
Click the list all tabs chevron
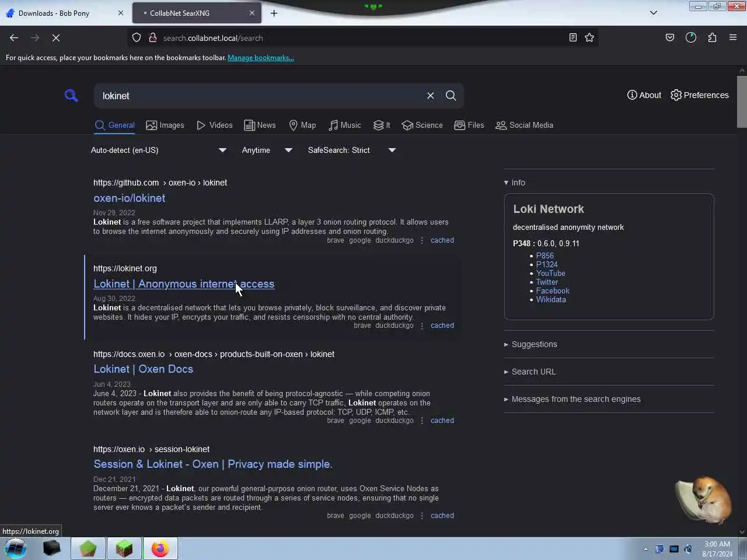(654, 13)
